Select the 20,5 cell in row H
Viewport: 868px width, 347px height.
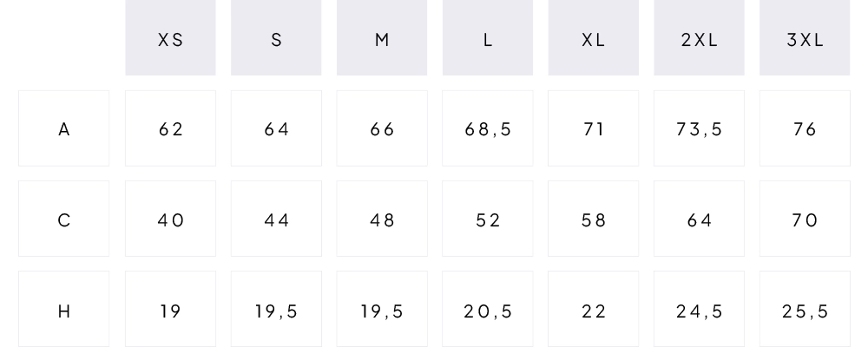tap(488, 310)
